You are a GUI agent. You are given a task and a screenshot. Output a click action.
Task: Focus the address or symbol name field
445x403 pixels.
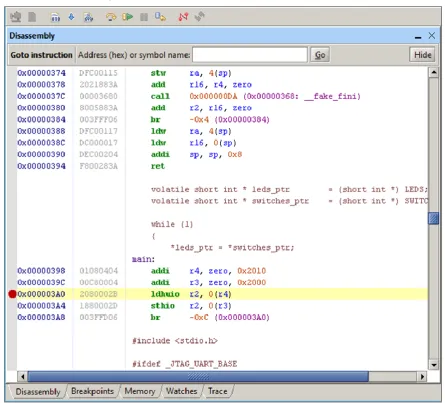point(250,55)
